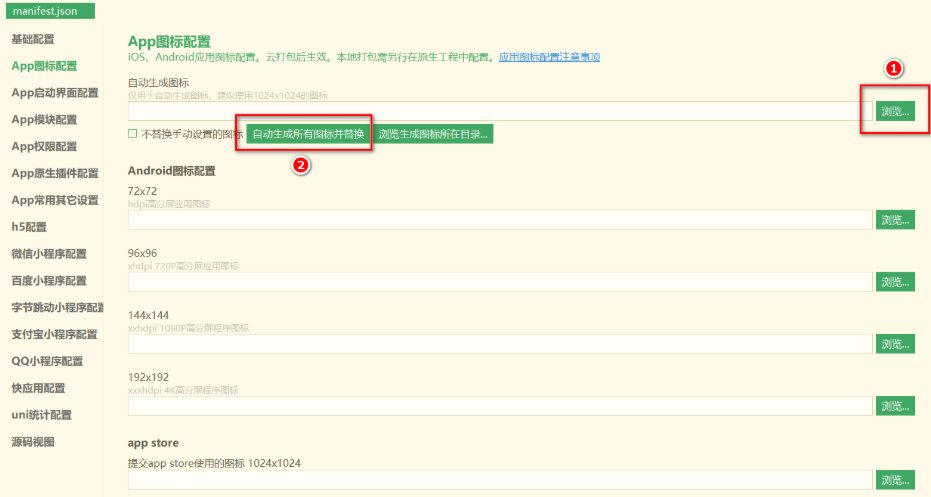Switch to 源码视图

point(33,441)
